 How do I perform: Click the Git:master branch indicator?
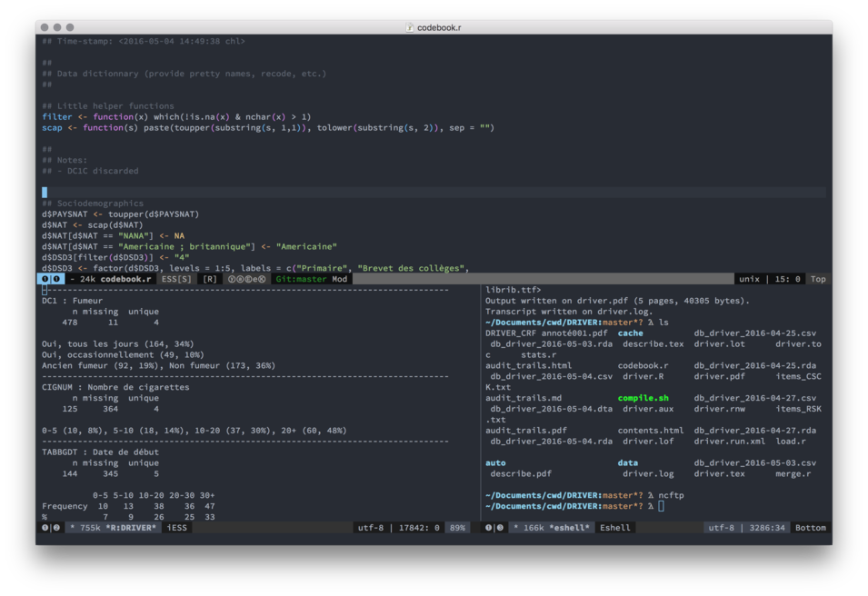(x=300, y=280)
